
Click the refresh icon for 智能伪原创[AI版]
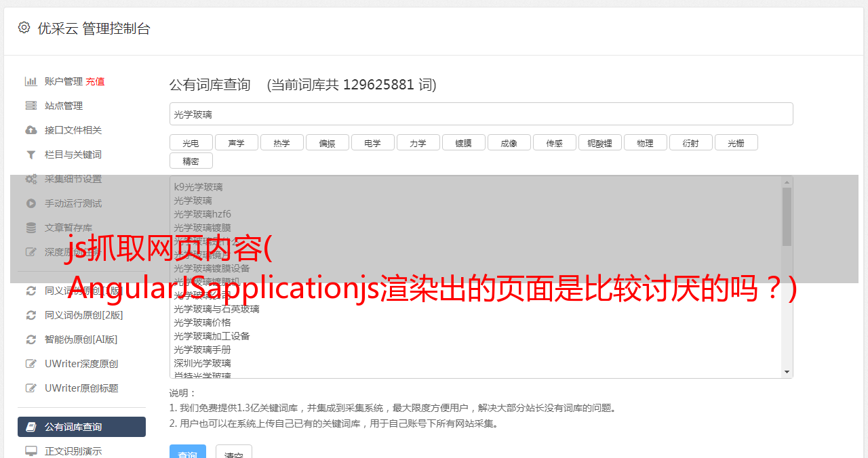point(31,339)
